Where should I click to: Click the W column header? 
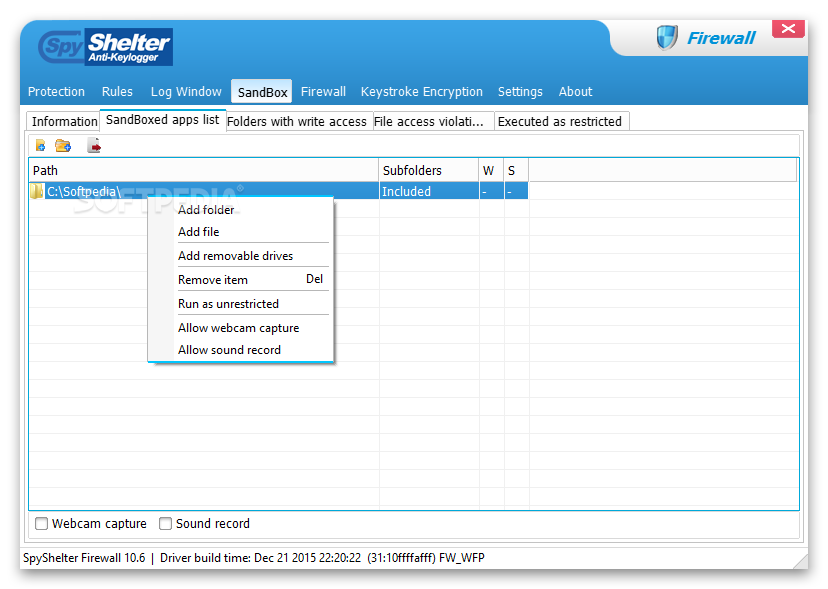pos(491,171)
